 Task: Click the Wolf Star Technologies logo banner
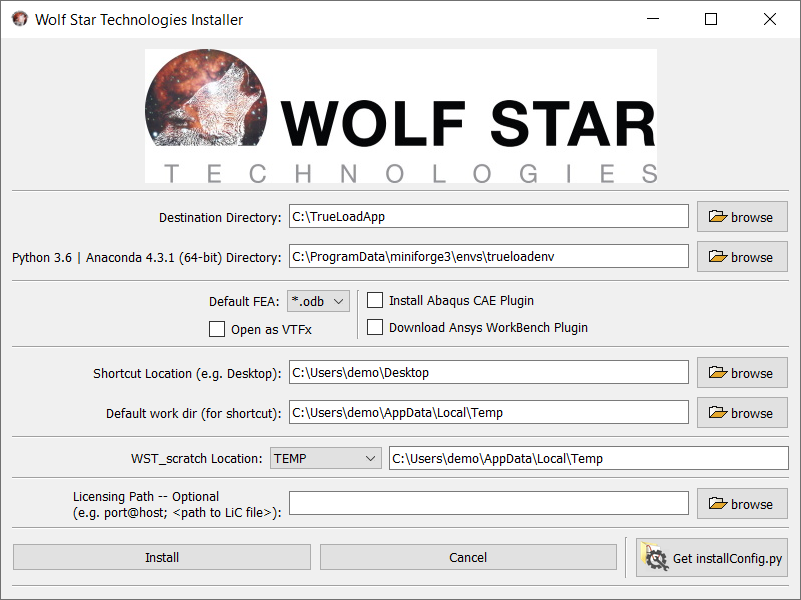[x=401, y=116]
